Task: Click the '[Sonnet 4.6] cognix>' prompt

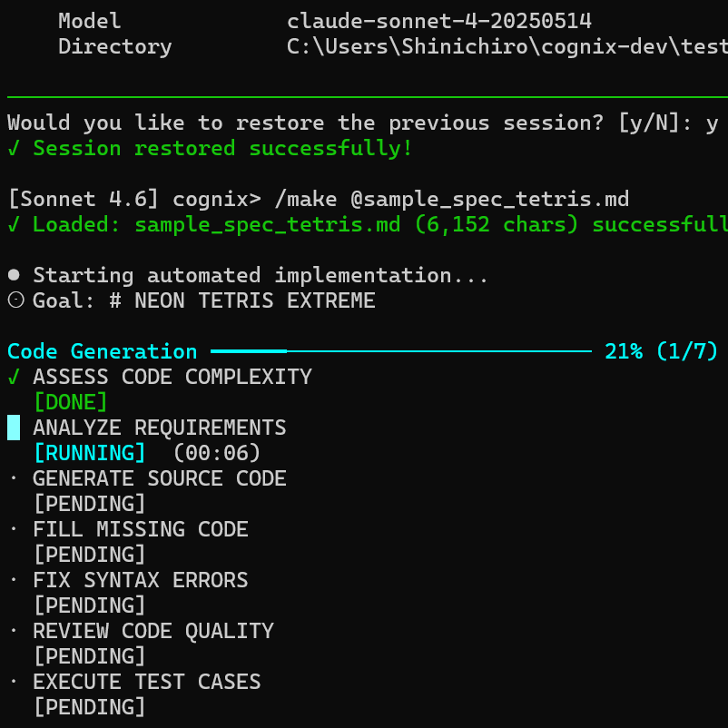Action: pyautogui.click(x=134, y=199)
